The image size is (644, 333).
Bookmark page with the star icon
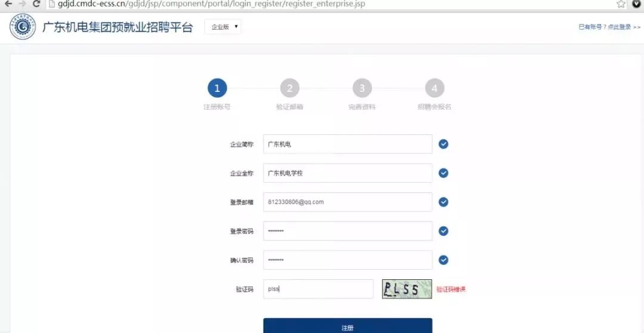pyautogui.click(x=621, y=4)
